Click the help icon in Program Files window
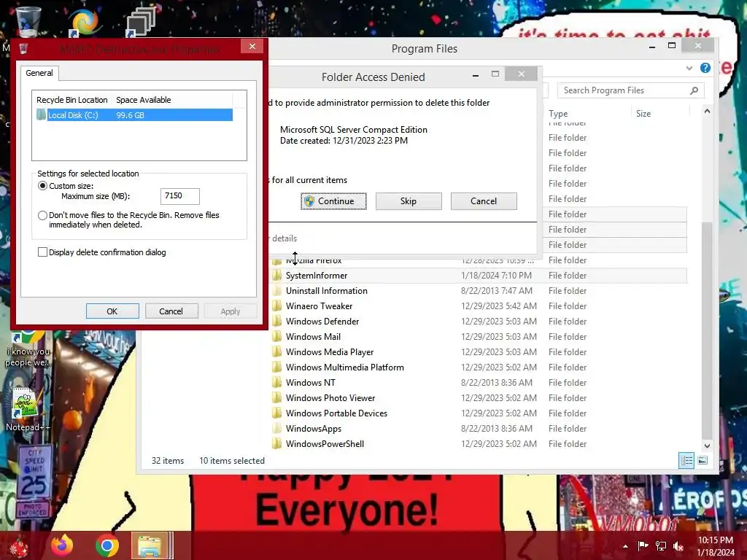This screenshot has width=747, height=560. pyautogui.click(x=705, y=68)
